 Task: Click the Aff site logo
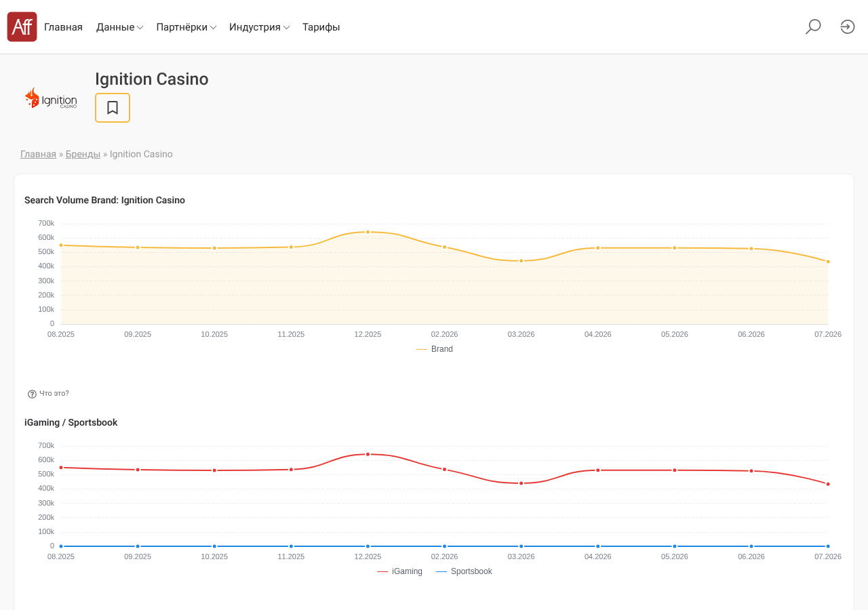coord(22,27)
